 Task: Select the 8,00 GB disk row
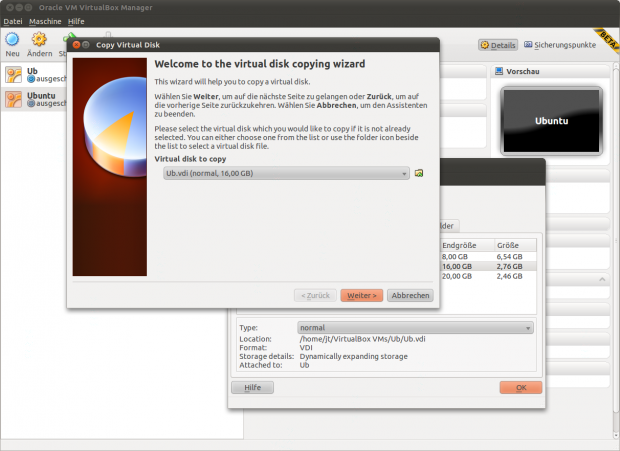[488, 257]
